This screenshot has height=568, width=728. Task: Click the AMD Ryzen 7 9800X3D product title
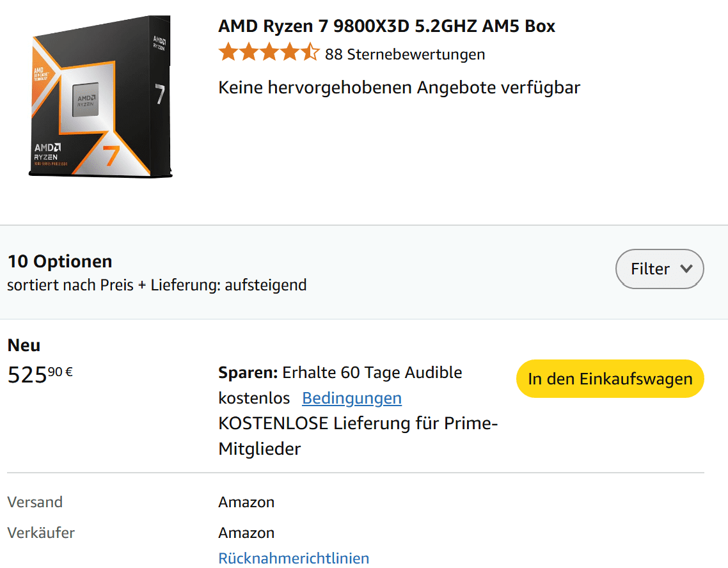386,26
